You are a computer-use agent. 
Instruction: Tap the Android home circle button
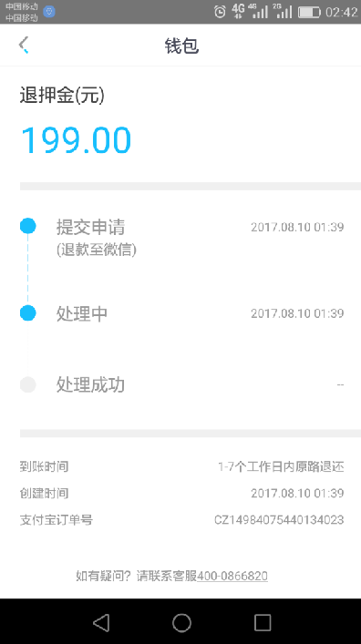point(181,622)
